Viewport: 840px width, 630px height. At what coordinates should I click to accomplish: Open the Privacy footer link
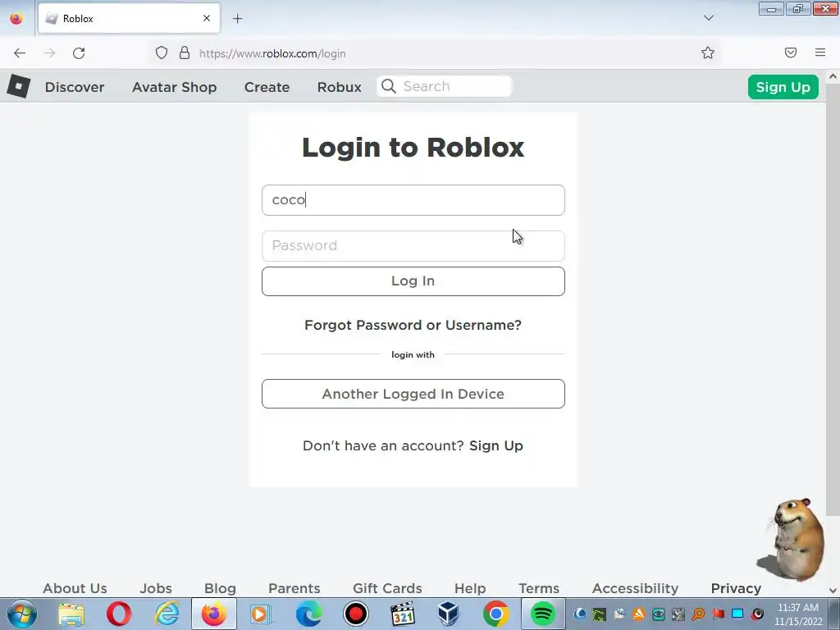[736, 588]
